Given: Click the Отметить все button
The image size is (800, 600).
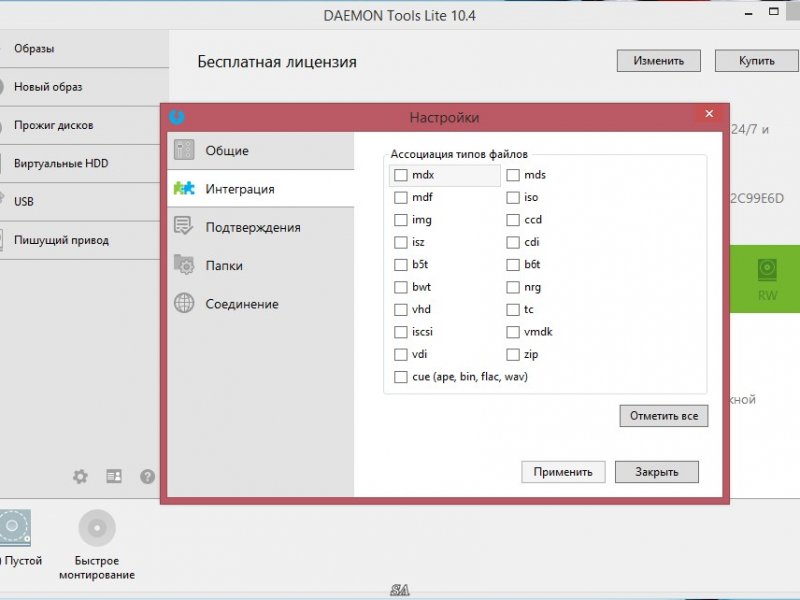Looking at the screenshot, I should pos(664,416).
